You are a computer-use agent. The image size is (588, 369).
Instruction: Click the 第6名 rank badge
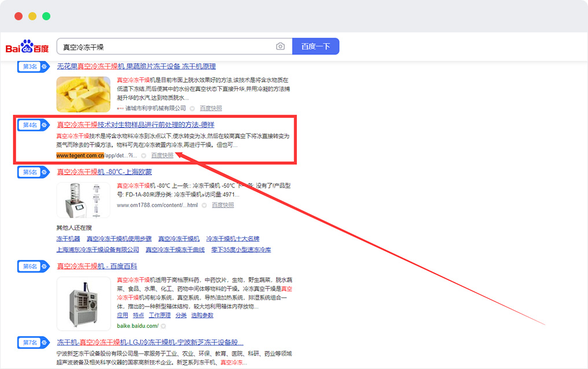(x=34, y=267)
